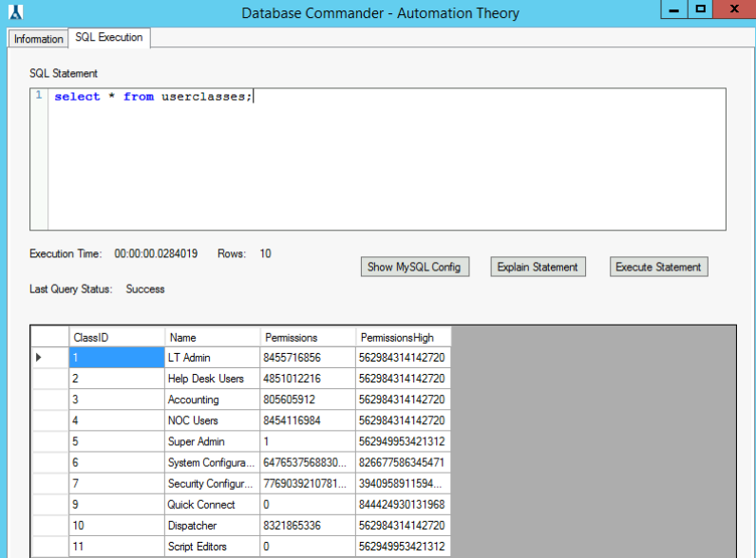Sort by the Permissions column header
This screenshot has width=756, height=558.
(x=308, y=337)
